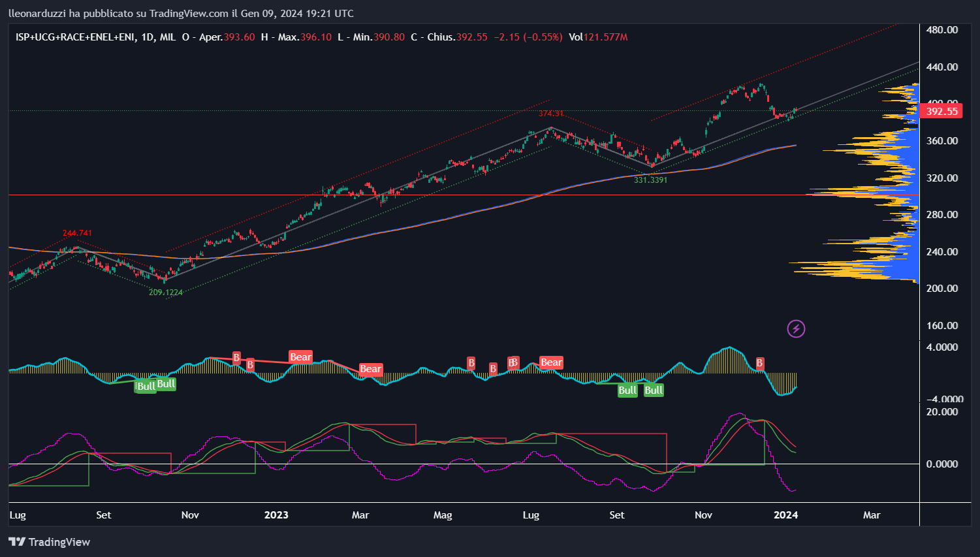Click the B marker near December 2023 peak
The image size is (980, 557).
(x=759, y=362)
